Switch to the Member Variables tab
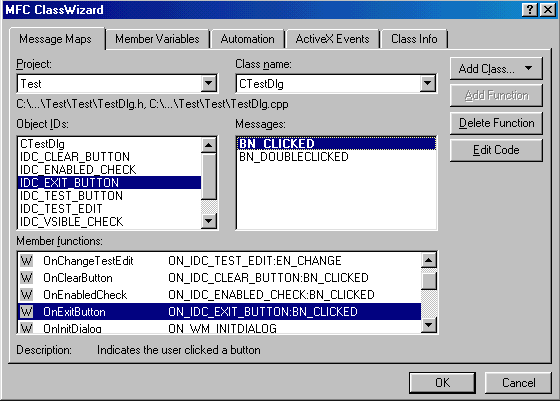This screenshot has height=401, width=560. click(x=157, y=39)
